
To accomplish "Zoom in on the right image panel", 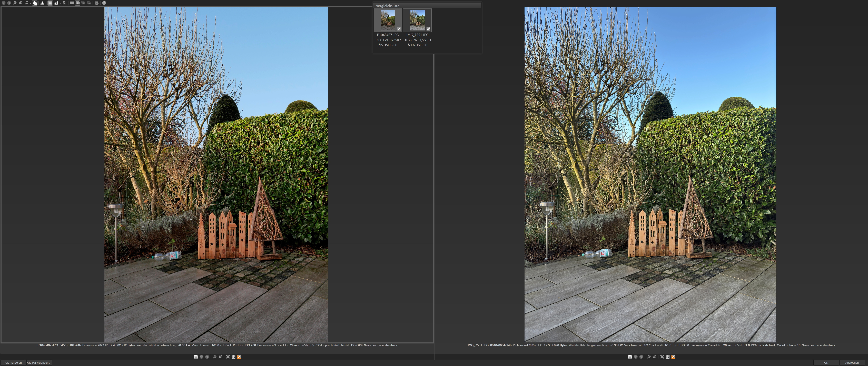I will pos(649,357).
